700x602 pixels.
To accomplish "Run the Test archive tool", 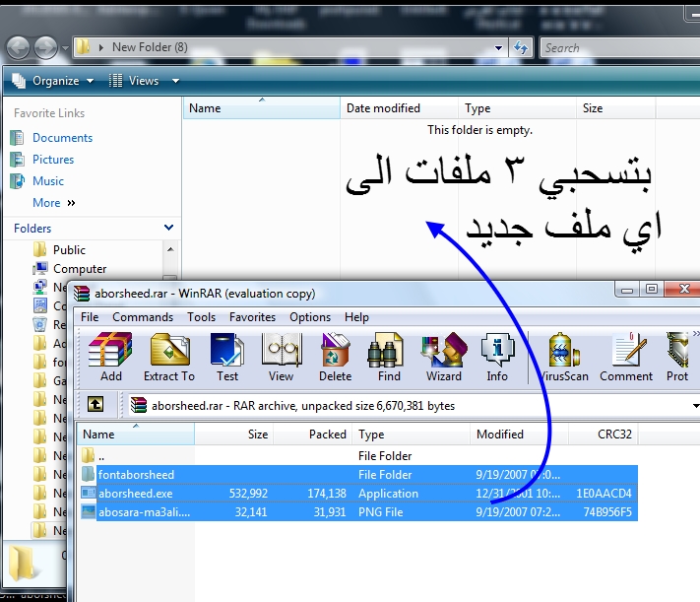I will 227,357.
